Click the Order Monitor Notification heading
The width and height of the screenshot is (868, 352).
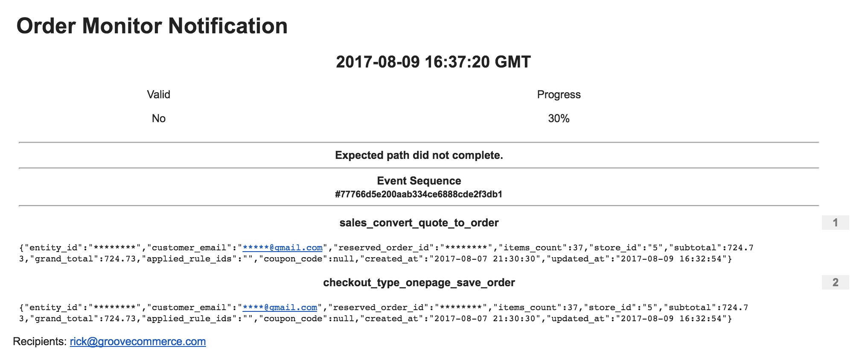click(x=152, y=26)
